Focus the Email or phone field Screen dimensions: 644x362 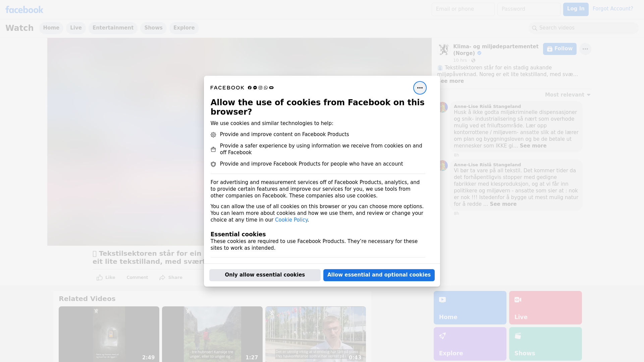[x=463, y=9]
